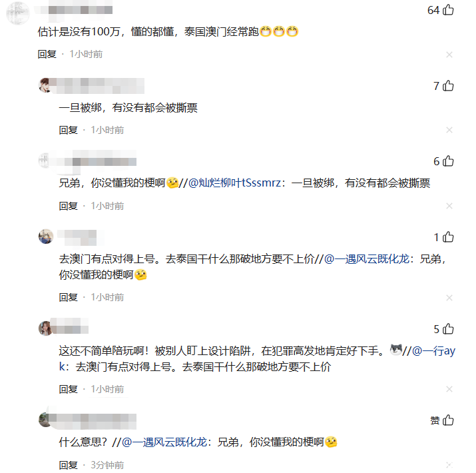Viewport: 476px width, 473px height.
Task: Open avatar of the "一旦被绑" commenter
Action: tap(45, 85)
